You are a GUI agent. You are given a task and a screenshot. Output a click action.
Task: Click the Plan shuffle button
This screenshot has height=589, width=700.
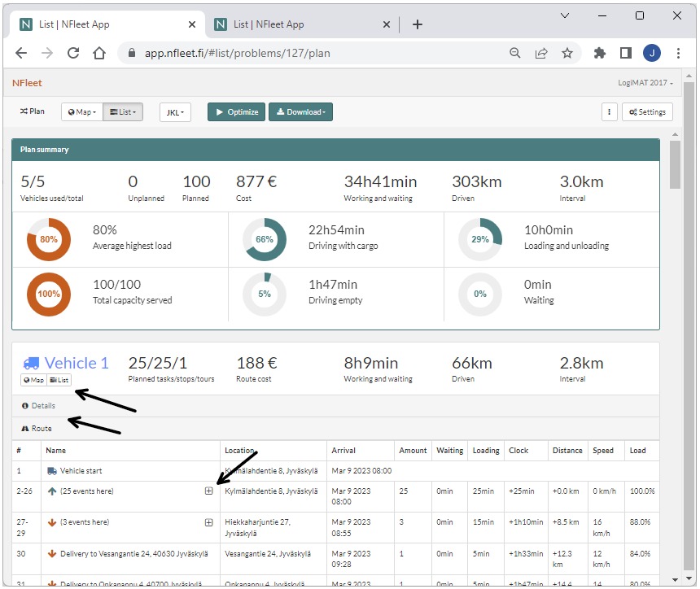point(32,111)
